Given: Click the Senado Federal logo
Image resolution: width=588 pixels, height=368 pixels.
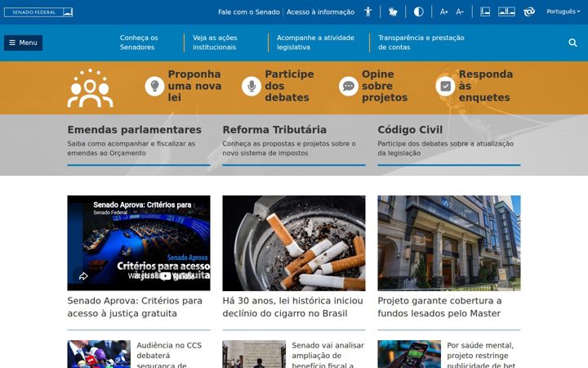Looking at the screenshot, I should coord(38,12).
